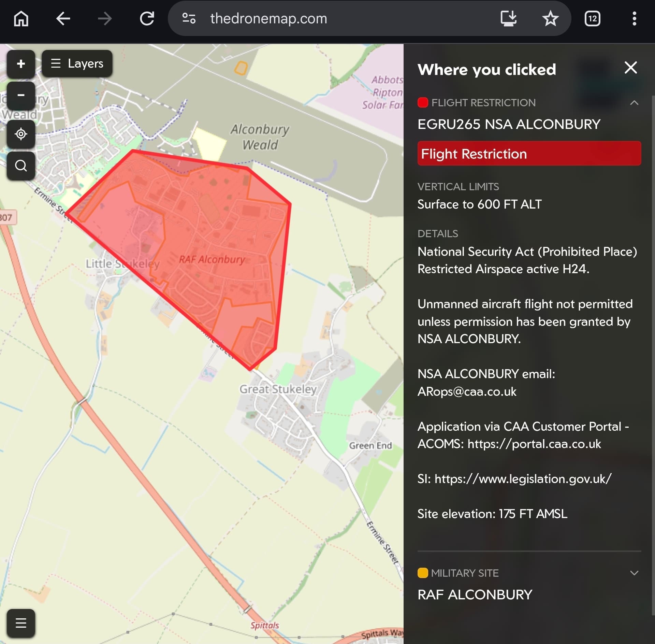655x644 pixels.
Task: Open site settings icon in address bar
Action: point(189,18)
